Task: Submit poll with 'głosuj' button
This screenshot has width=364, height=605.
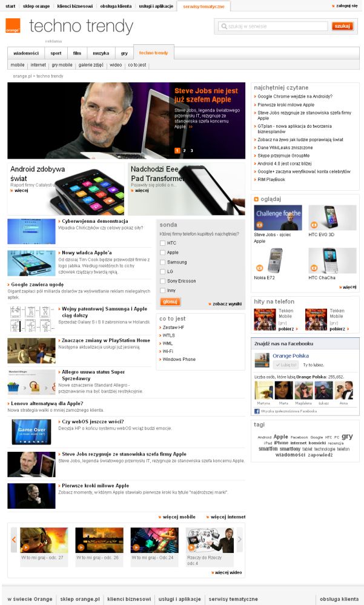Action: 170,302
